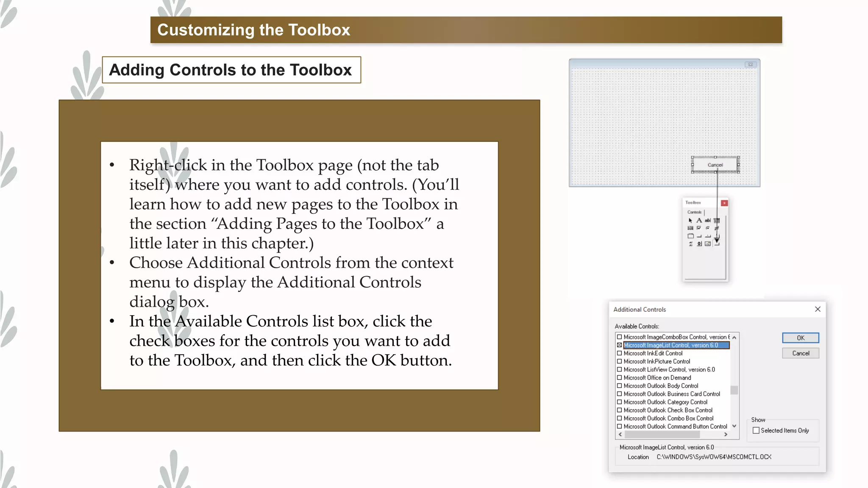
Task: Select the Label 'A' tool in Toolbox
Action: tap(699, 220)
